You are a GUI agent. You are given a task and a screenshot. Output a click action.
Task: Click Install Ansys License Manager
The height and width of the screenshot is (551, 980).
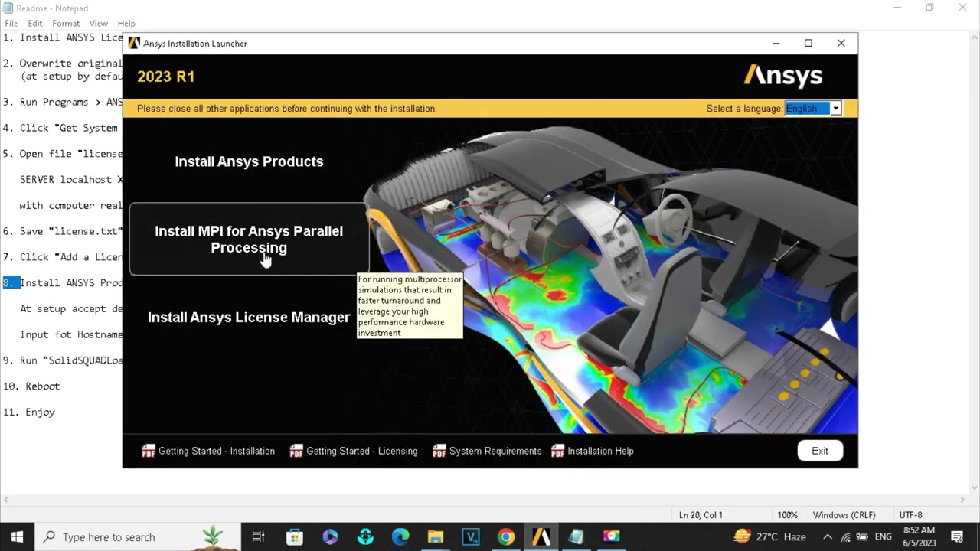249,317
